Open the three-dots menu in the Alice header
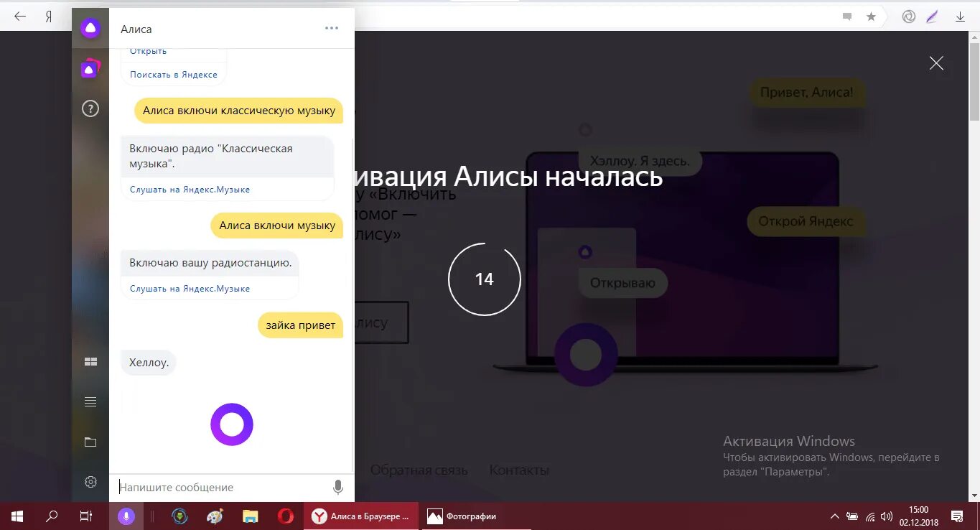Viewport: 980px width, 530px height. (x=332, y=29)
